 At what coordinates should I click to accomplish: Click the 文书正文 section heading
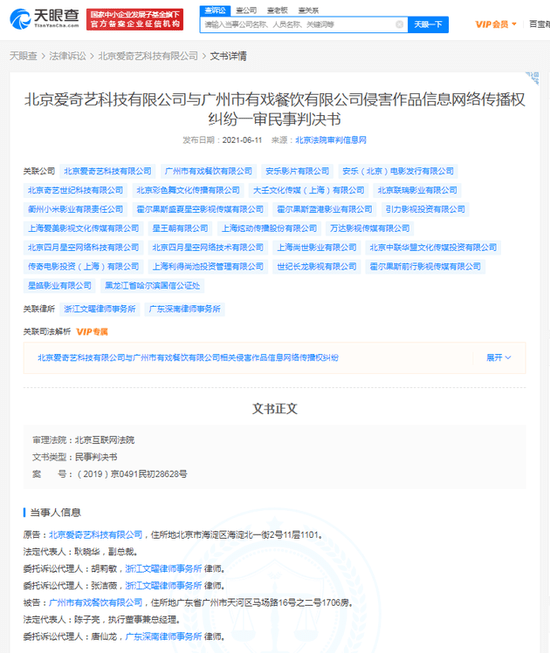[x=275, y=409]
